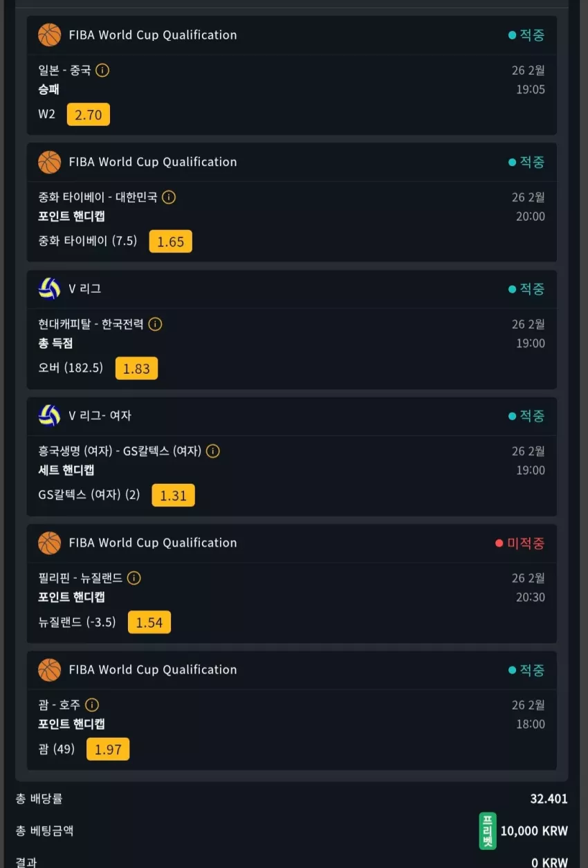Image resolution: width=588 pixels, height=868 pixels.
Task: Click the 1.97 odds for 괌 (49)
Action: click(x=108, y=750)
